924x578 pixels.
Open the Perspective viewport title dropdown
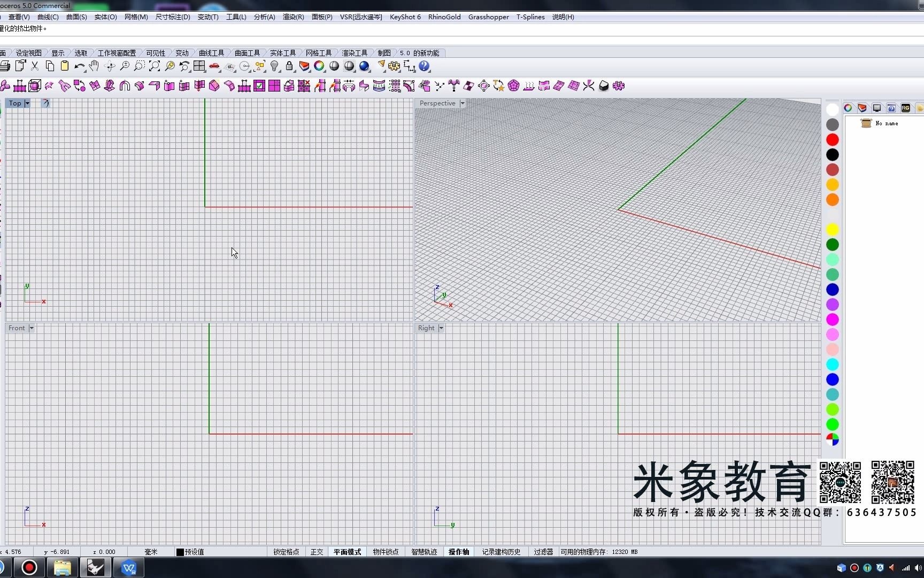pyautogui.click(x=462, y=103)
